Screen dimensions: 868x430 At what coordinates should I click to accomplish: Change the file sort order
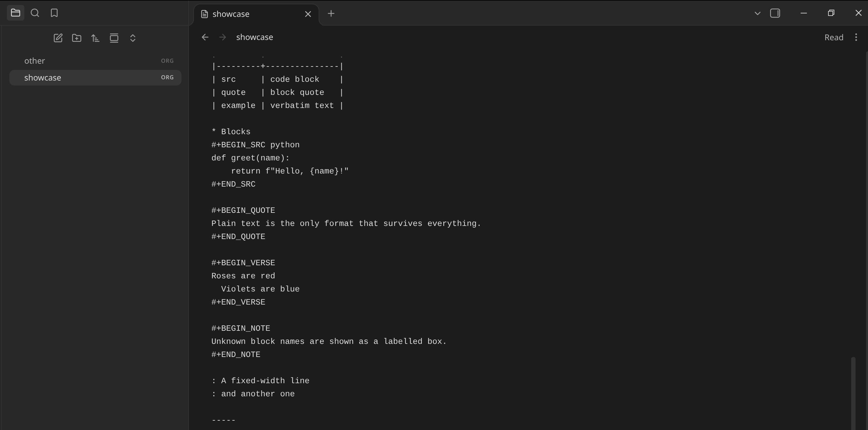pyautogui.click(x=95, y=38)
